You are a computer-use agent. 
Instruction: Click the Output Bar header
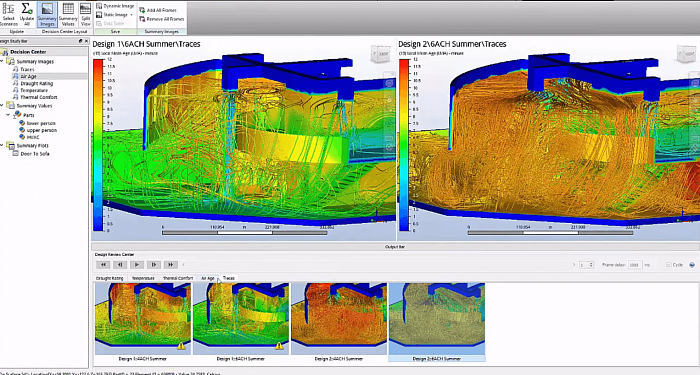click(395, 247)
